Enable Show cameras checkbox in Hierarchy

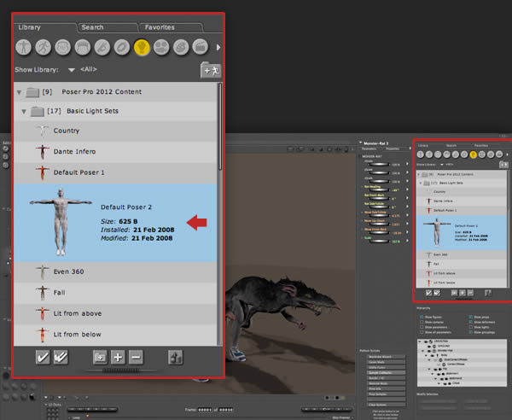[422, 322]
